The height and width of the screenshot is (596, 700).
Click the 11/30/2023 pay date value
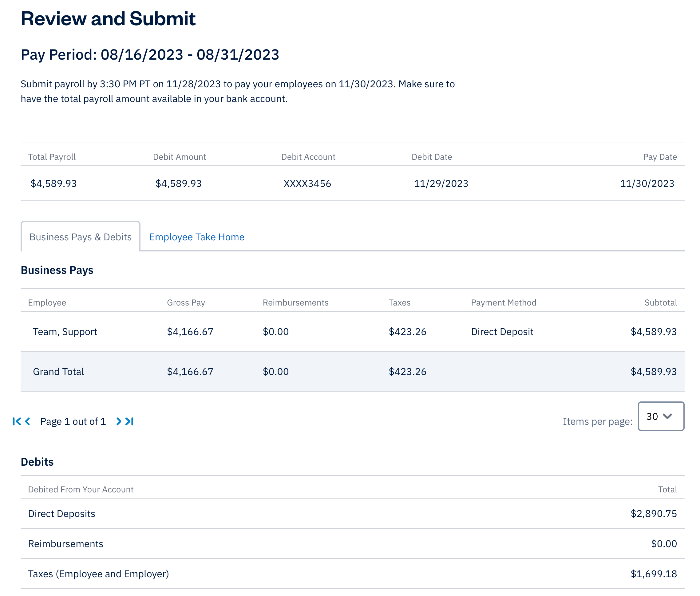click(x=647, y=184)
